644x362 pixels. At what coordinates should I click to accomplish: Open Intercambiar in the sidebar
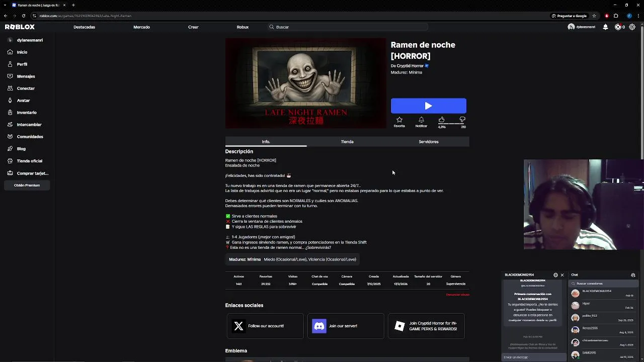29,125
